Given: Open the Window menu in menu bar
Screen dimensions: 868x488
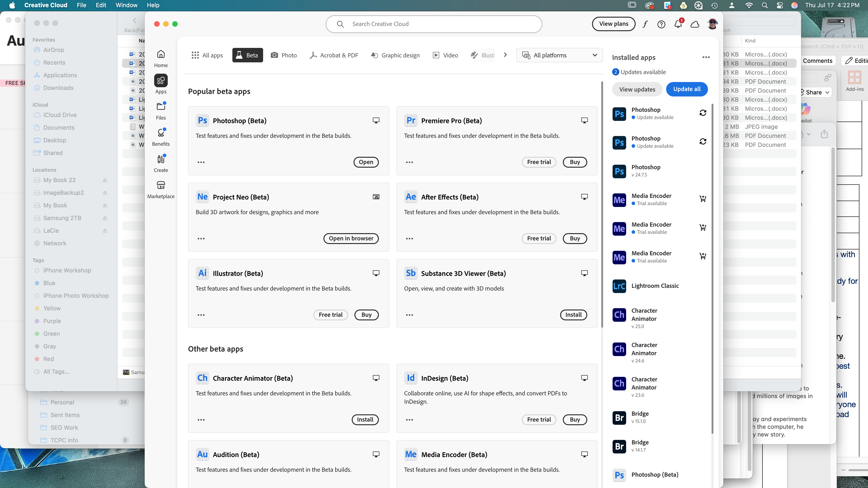Looking at the screenshot, I should 126,5.
